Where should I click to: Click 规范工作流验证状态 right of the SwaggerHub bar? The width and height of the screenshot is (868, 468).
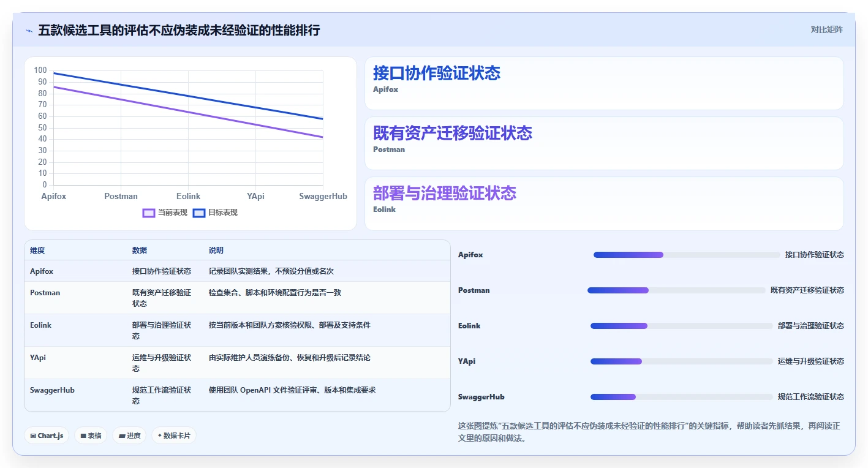click(811, 397)
